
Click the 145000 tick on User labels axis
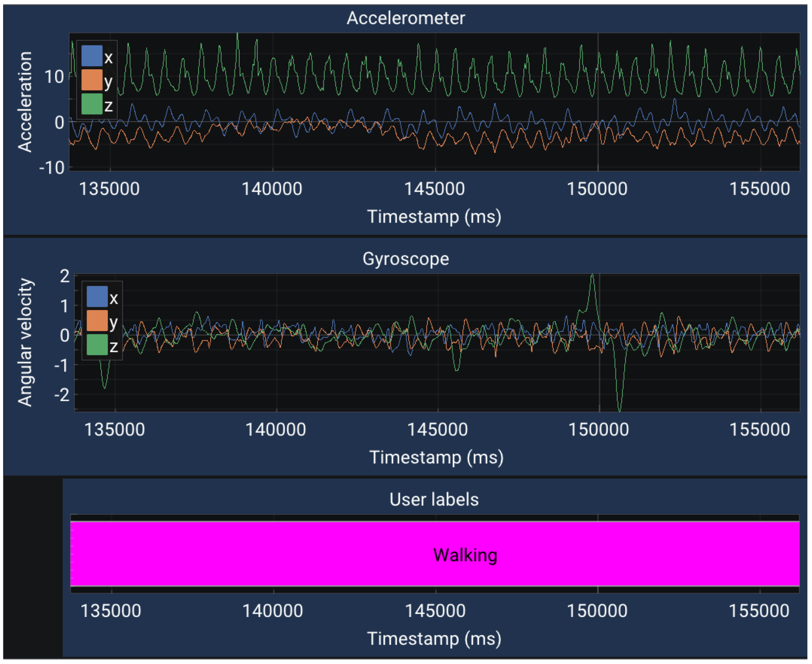(435, 611)
